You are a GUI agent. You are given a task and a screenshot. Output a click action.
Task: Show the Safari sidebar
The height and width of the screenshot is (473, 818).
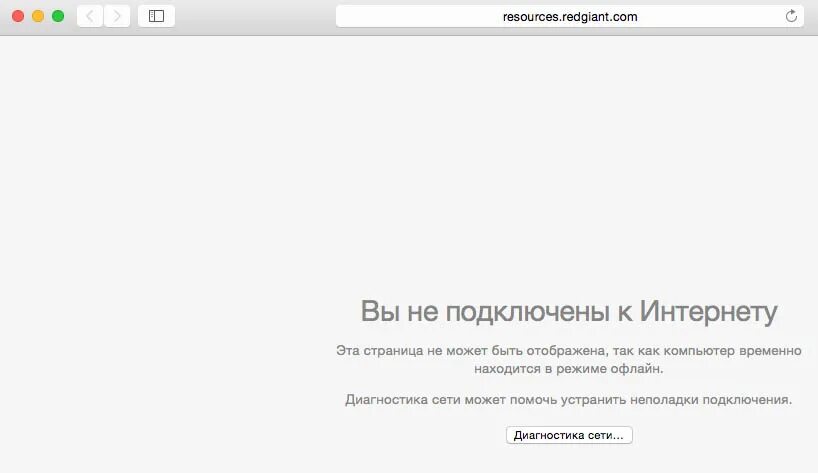pyautogui.click(x=156, y=16)
